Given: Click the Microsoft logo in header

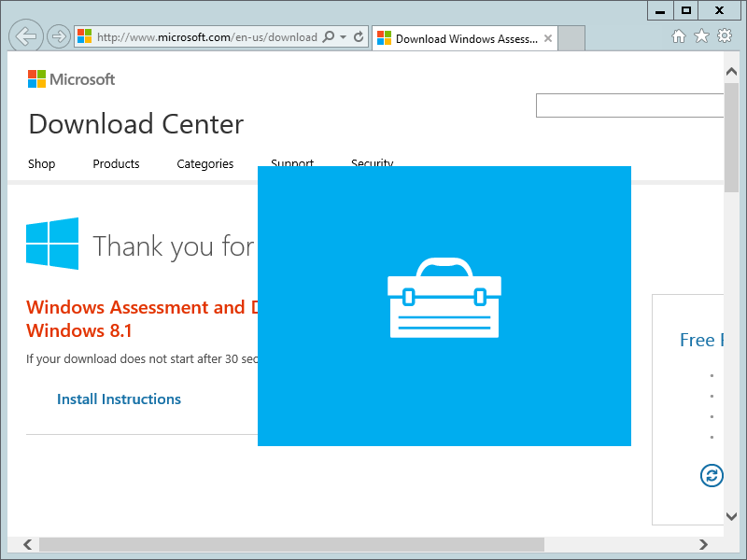Looking at the screenshot, I should (x=71, y=79).
